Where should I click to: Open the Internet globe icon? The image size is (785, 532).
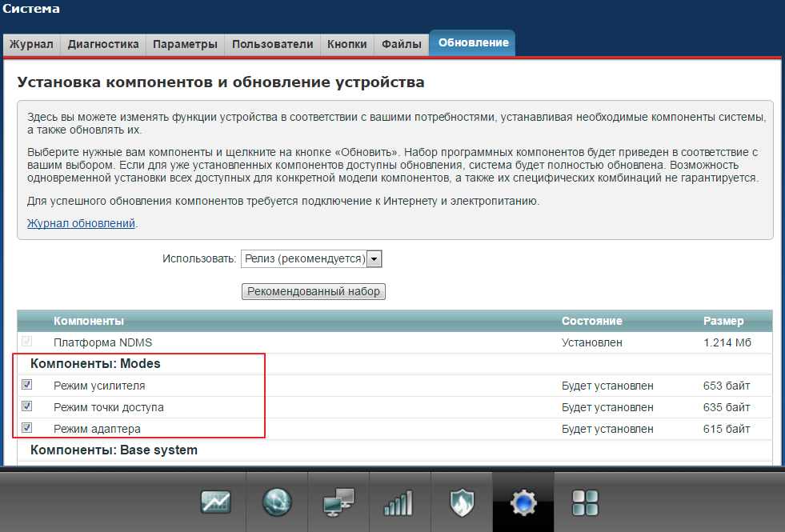[277, 502]
